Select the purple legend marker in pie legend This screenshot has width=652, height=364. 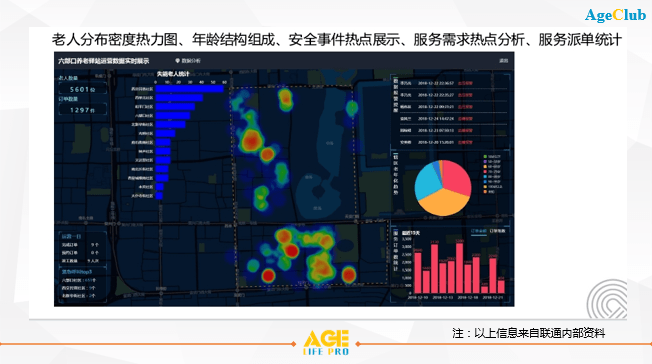(485, 161)
